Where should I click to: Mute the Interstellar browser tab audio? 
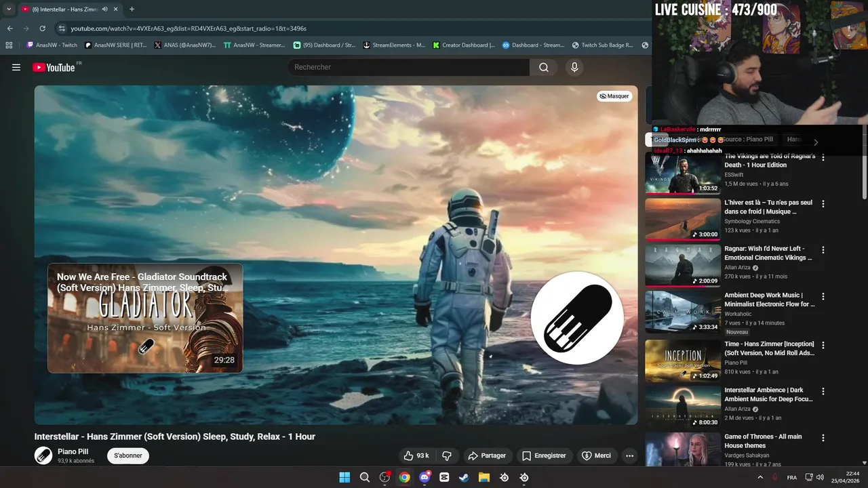[105, 9]
